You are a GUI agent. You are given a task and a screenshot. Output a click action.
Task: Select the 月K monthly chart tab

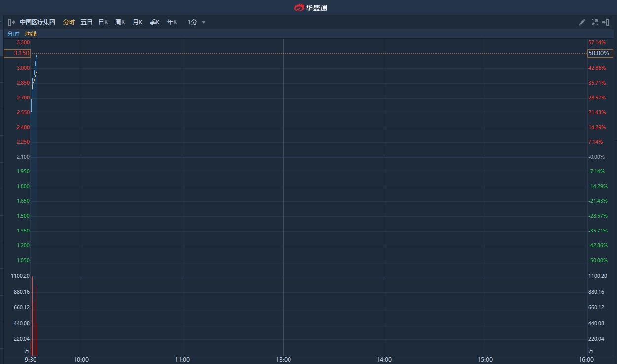point(138,22)
